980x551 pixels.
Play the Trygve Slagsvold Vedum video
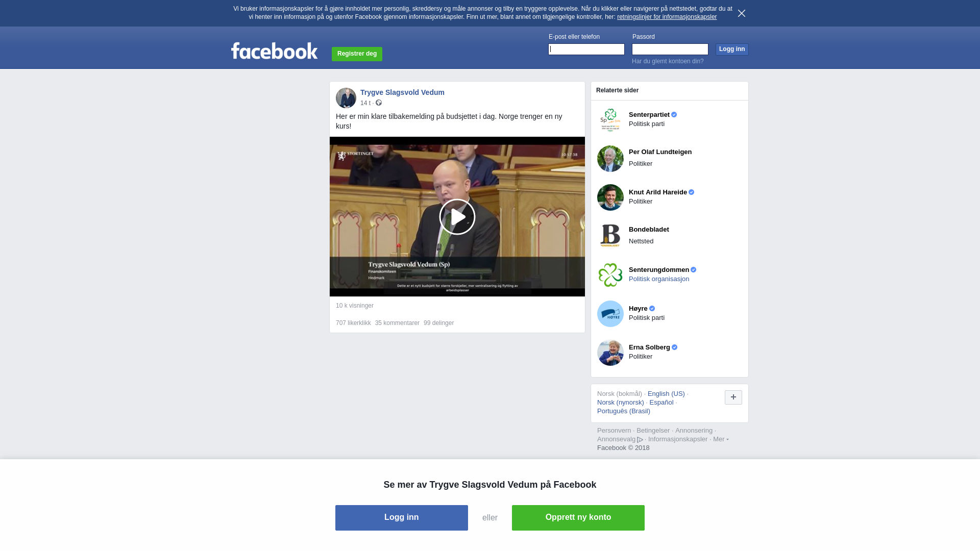(457, 217)
